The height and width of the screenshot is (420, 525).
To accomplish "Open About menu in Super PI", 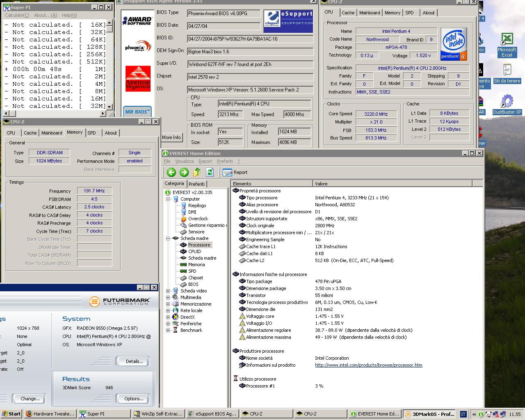I will pos(46,15).
